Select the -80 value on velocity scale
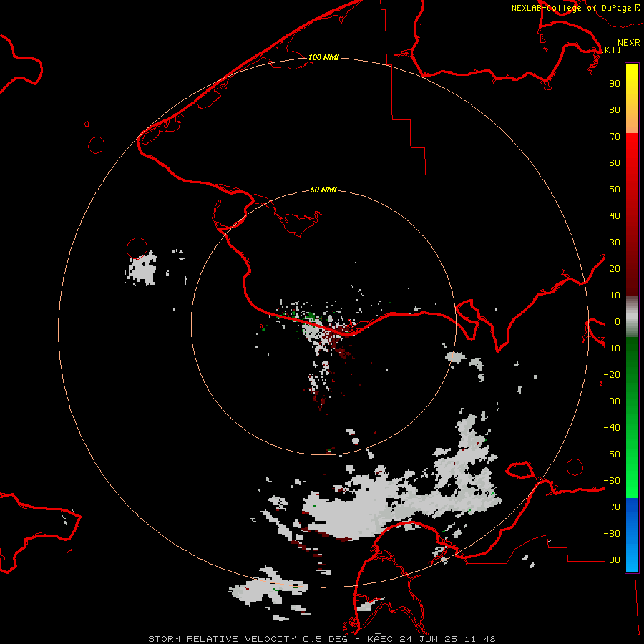 coord(612,534)
